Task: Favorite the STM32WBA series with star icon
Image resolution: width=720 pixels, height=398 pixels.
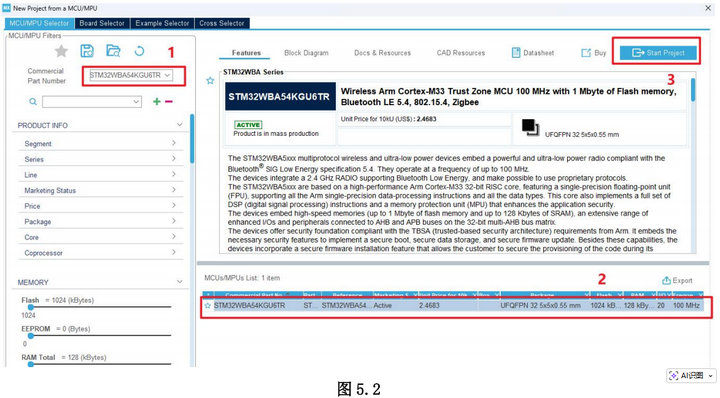Action: click(x=210, y=81)
